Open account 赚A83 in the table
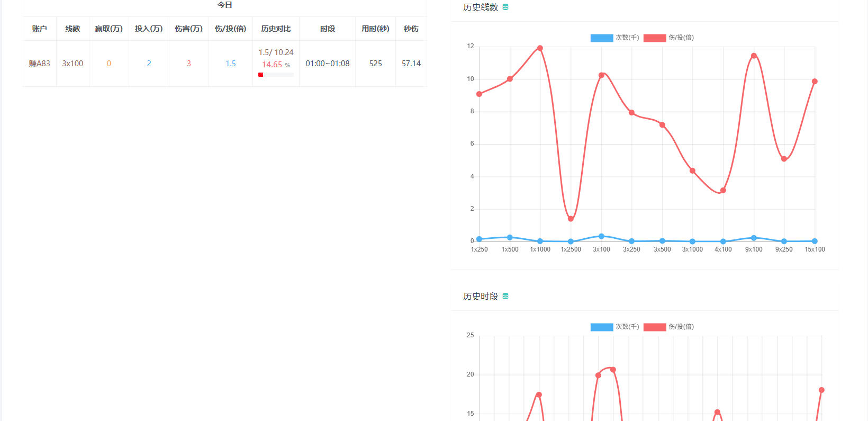The width and height of the screenshot is (868, 421). (40, 64)
